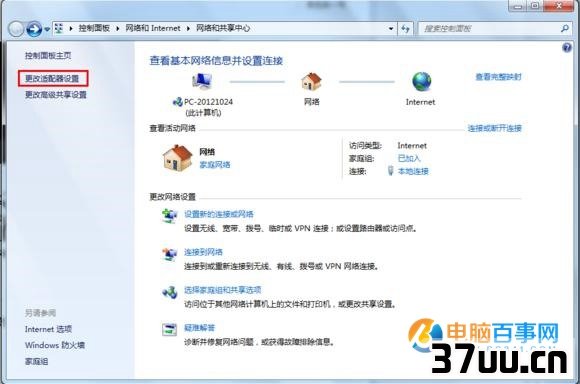Click the 疑难解答 troubleshoot icon
This screenshot has height=384, width=580.
[169, 329]
